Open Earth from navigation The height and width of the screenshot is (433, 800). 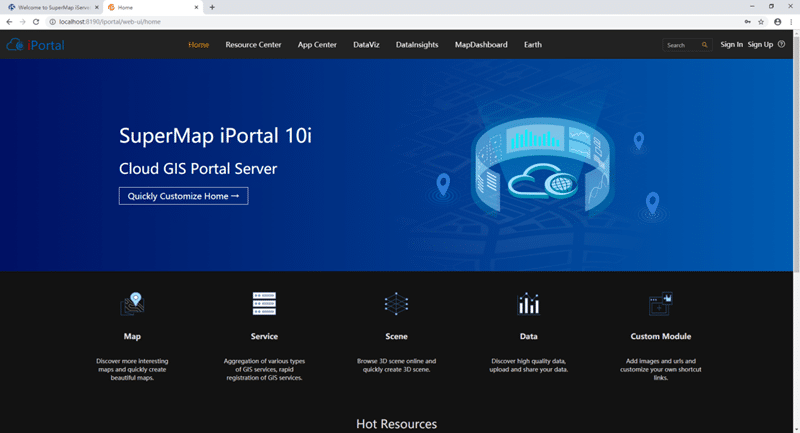[x=533, y=44]
